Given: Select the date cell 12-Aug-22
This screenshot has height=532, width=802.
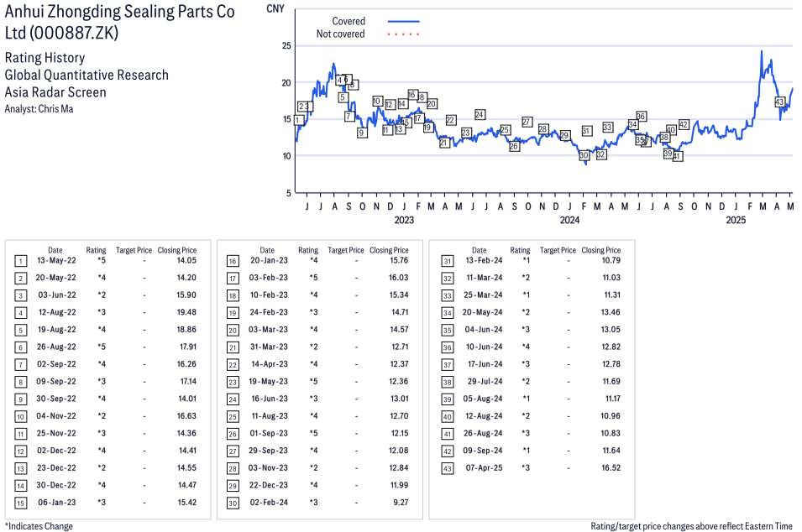Looking at the screenshot, I should click(57, 312).
